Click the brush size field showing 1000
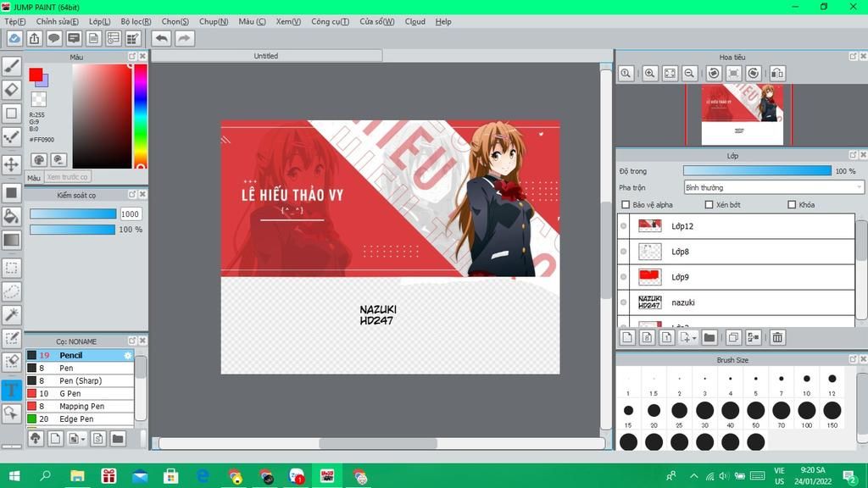Viewport: 868px width, 488px height. click(x=130, y=214)
